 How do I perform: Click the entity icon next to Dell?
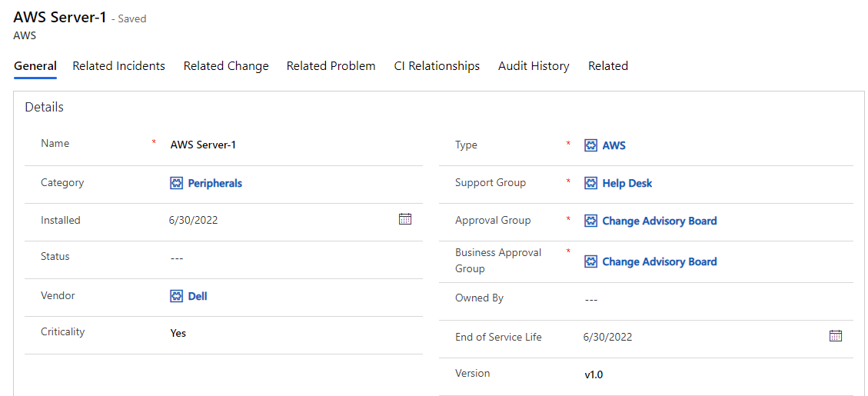click(177, 296)
